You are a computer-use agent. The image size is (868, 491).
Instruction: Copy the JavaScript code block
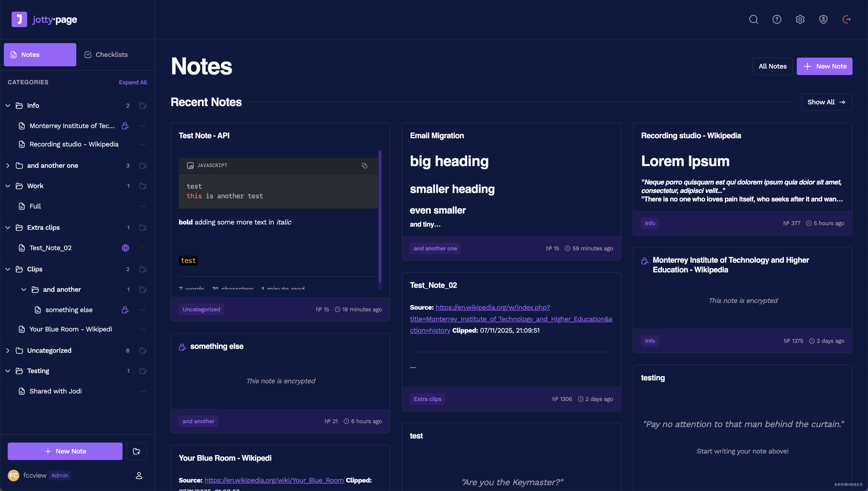[364, 166]
